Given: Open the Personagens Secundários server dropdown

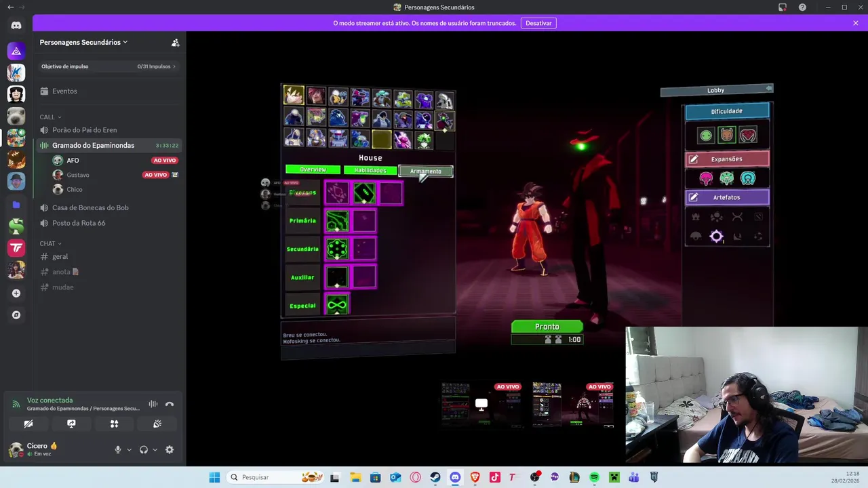Looking at the screenshot, I should tap(83, 42).
